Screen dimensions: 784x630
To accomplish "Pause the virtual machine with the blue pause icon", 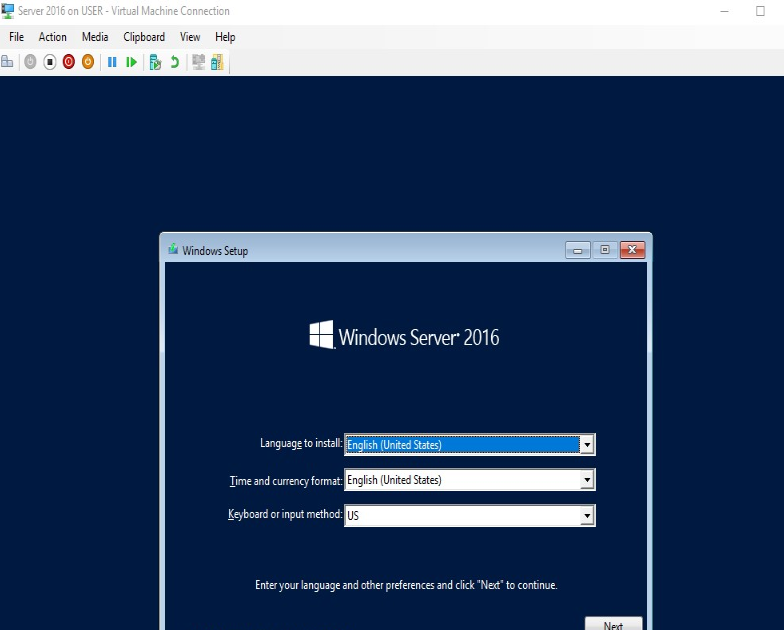I will (112, 62).
